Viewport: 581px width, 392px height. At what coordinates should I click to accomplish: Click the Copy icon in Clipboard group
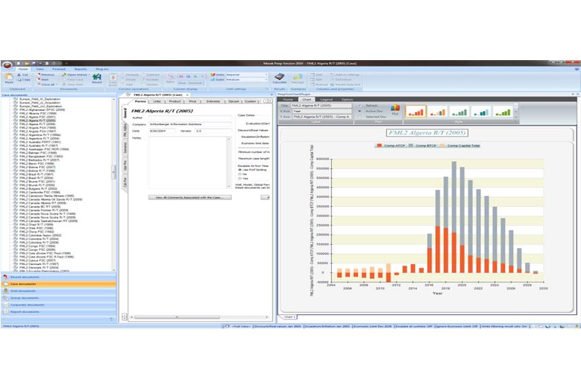tap(23, 80)
